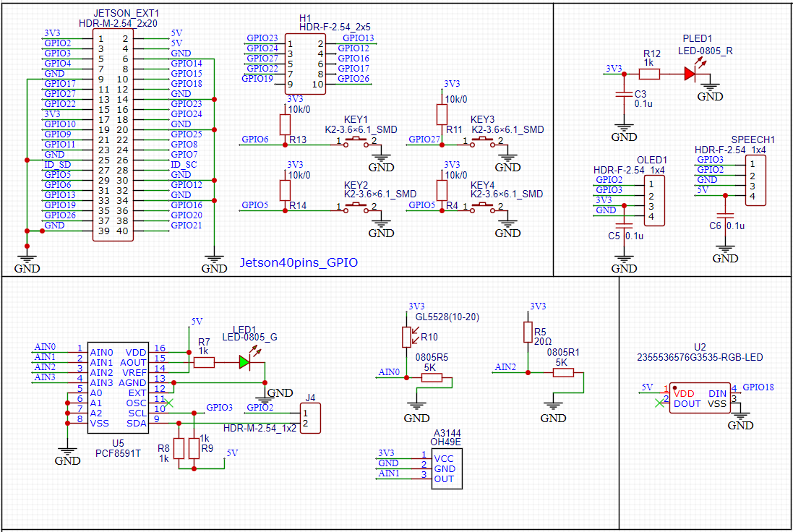Click the GPIO6 net label near R13
Image resolution: width=793 pixels, height=532 pixels.
255,139
